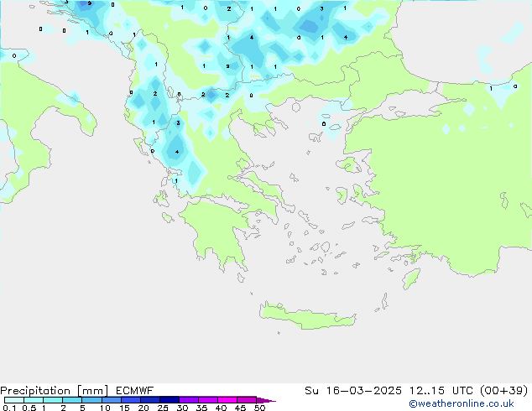Pick the 10–15 mm legend swatch

coord(112,400)
